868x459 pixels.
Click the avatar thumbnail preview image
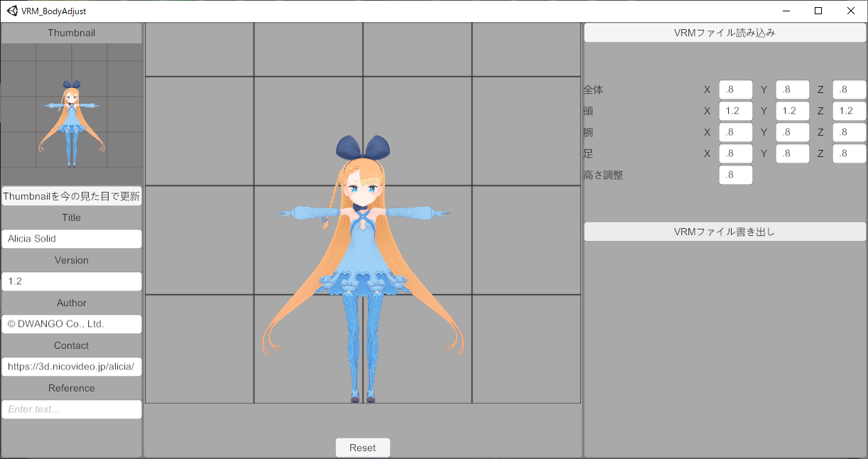(x=72, y=114)
